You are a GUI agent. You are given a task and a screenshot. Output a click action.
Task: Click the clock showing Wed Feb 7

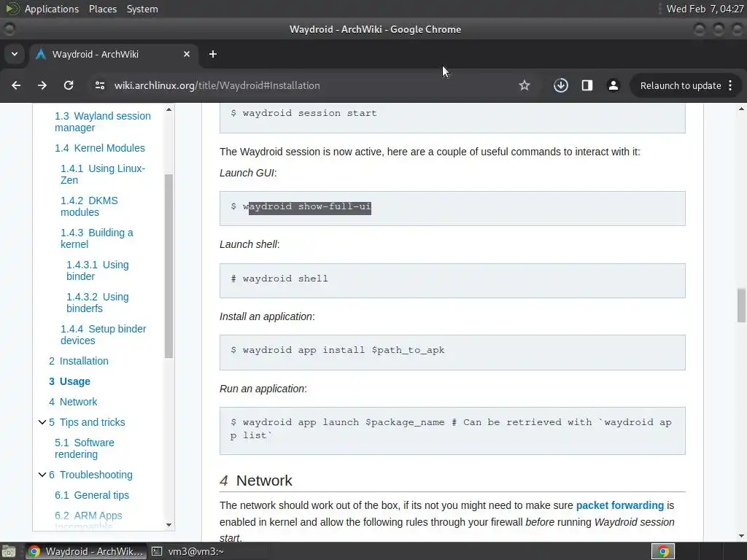[705, 9]
